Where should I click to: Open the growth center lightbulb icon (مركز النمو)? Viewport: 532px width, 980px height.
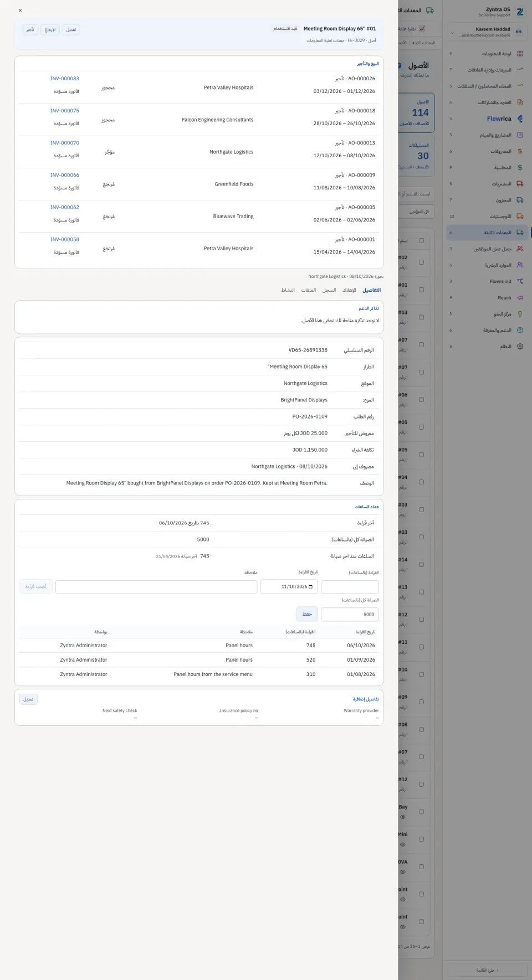pyautogui.click(x=520, y=314)
